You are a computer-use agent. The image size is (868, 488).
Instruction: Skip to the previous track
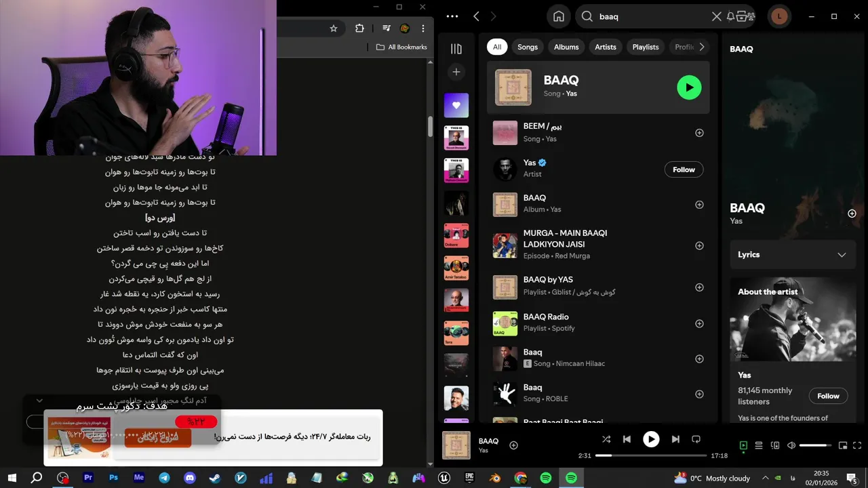click(627, 439)
